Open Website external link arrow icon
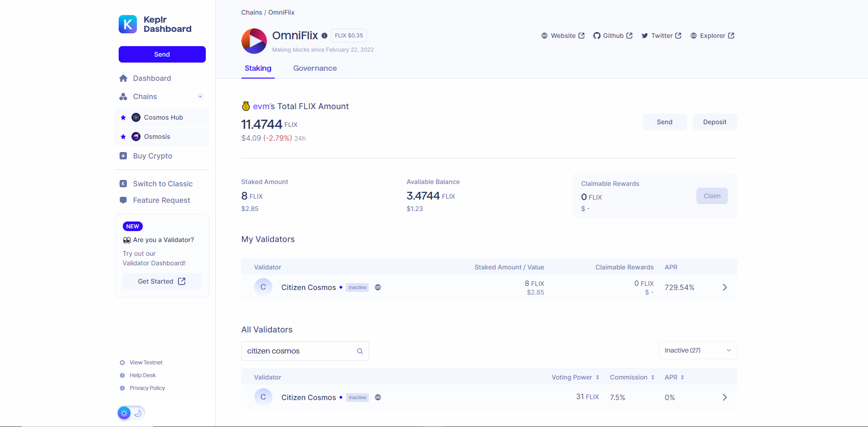This screenshot has height=427, width=868. tap(581, 36)
